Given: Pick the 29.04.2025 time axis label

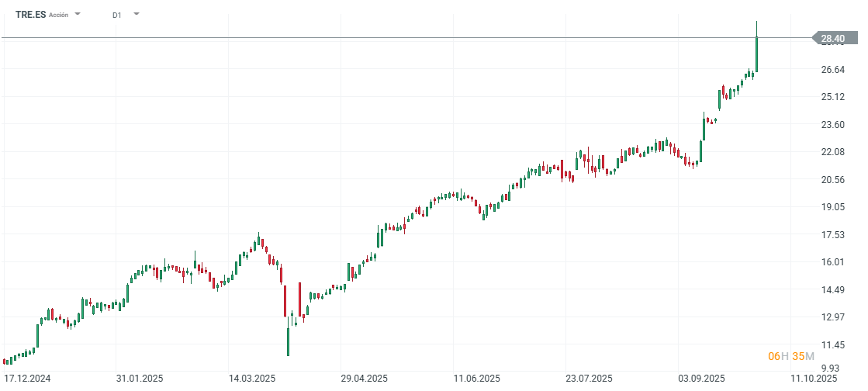Looking at the screenshot, I should [x=364, y=379].
